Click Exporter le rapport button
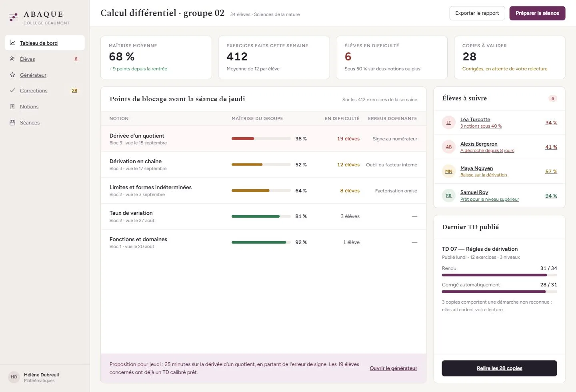 point(477,13)
